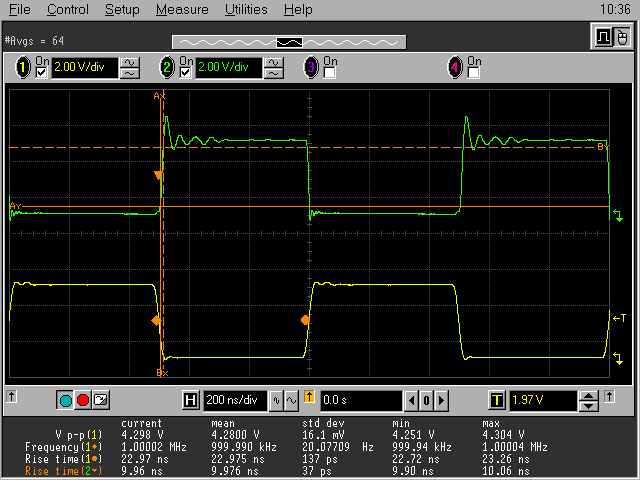
Task: Click the 10:36 clock display
Action: click(x=615, y=9)
